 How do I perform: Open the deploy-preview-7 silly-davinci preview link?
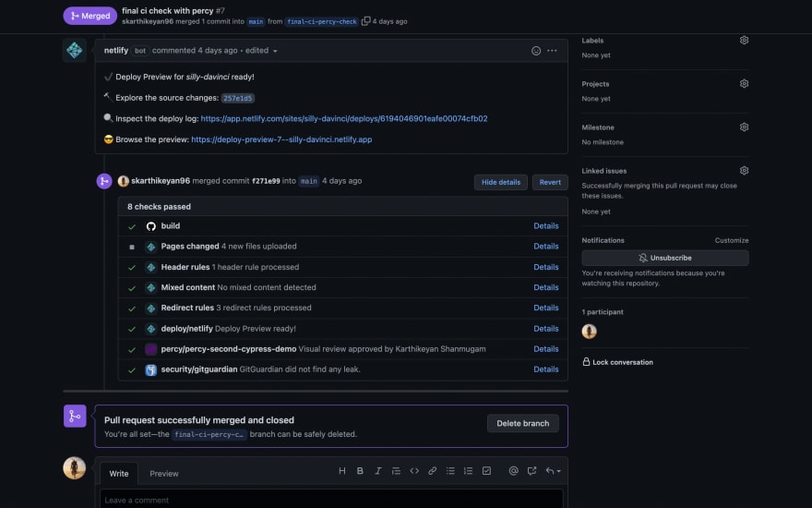click(x=281, y=139)
